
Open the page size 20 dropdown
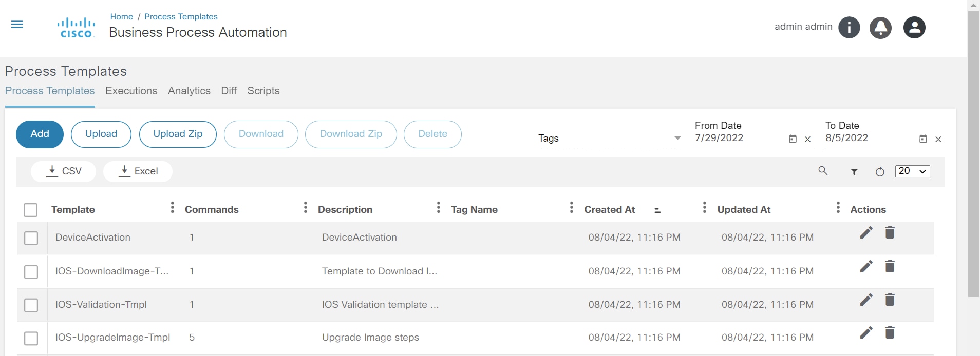tap(912, 171)
